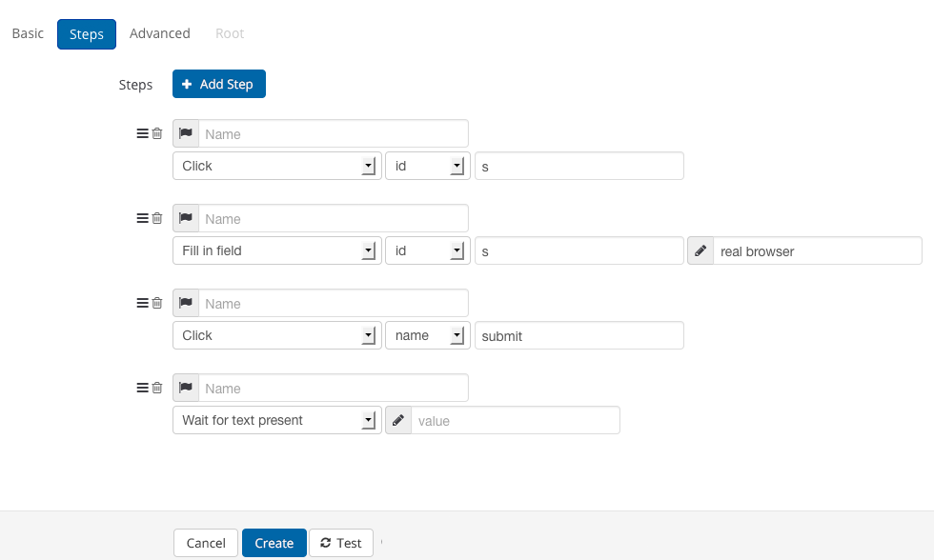Open the Fill in field action dropdown
Screen dimensions: 934x560
click(277, 250)
